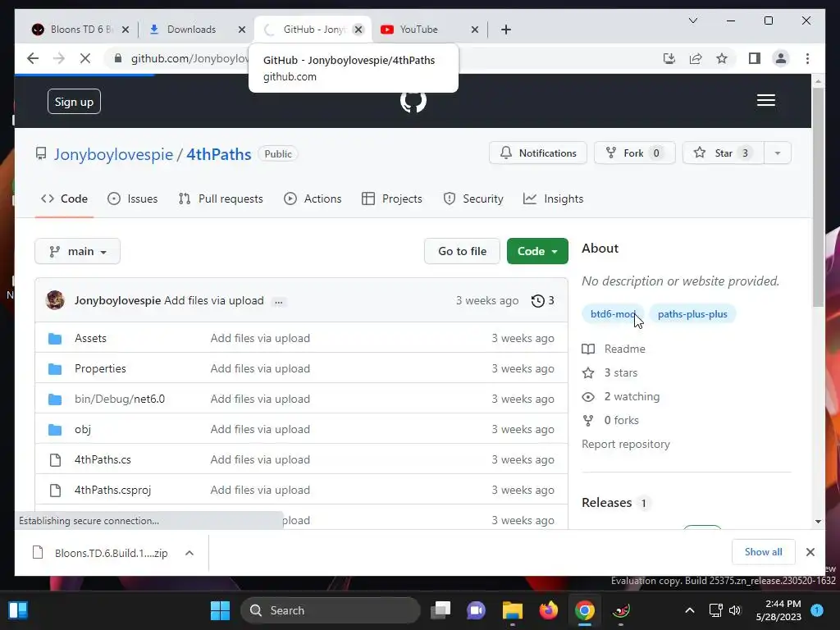This screenshot has width=840, height=630.
Task: Open Jonyboylovespie owner link
Action: coord(113,154)
